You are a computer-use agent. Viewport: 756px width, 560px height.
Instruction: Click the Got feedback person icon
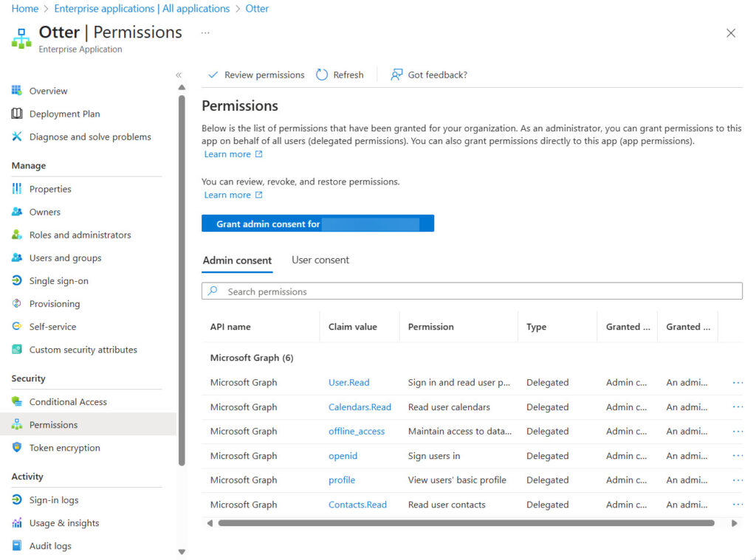[396, 75]
